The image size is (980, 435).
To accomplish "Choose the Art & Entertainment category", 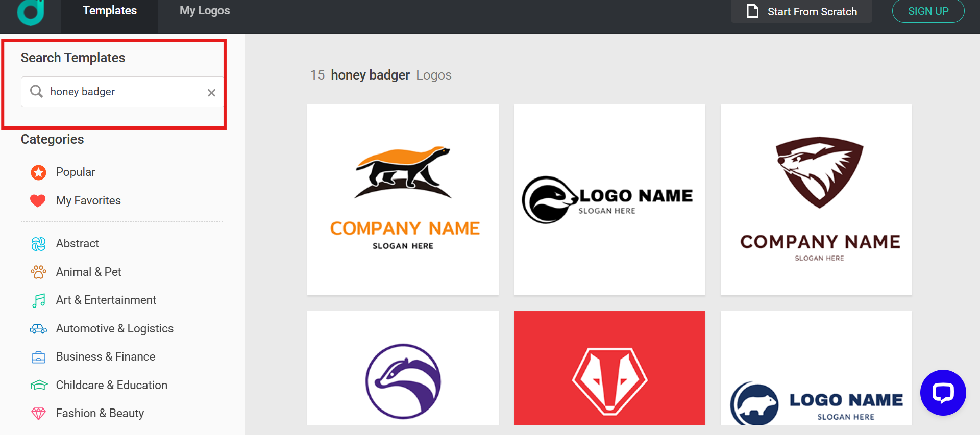I will [106, 300].
